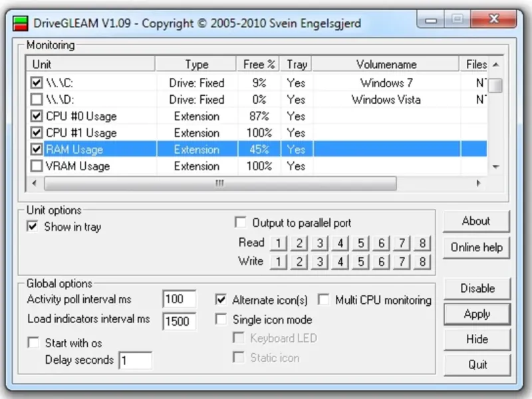Click the 87% free value cell
The image size is (532, 399).
tap(259, 116)
